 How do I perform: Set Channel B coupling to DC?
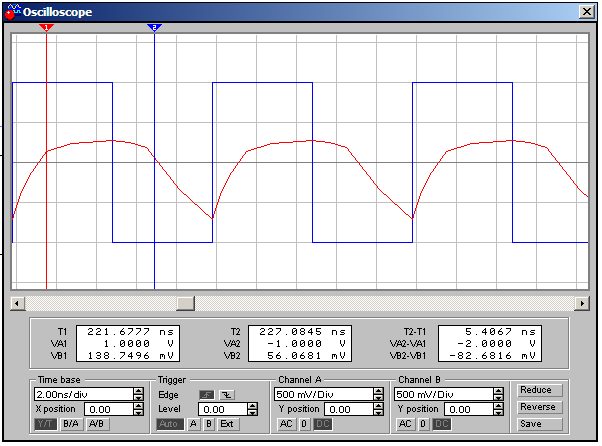point(442,424)
